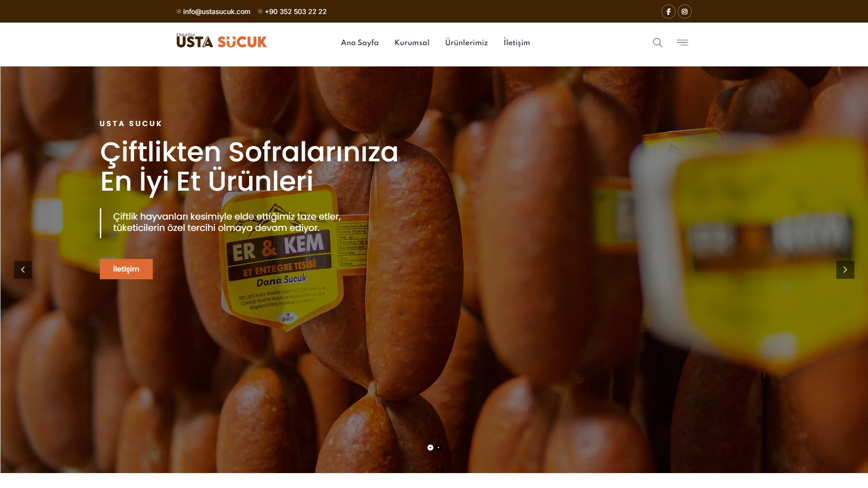
Task: Open the Facebook social icon
Action: click(668, 12)
